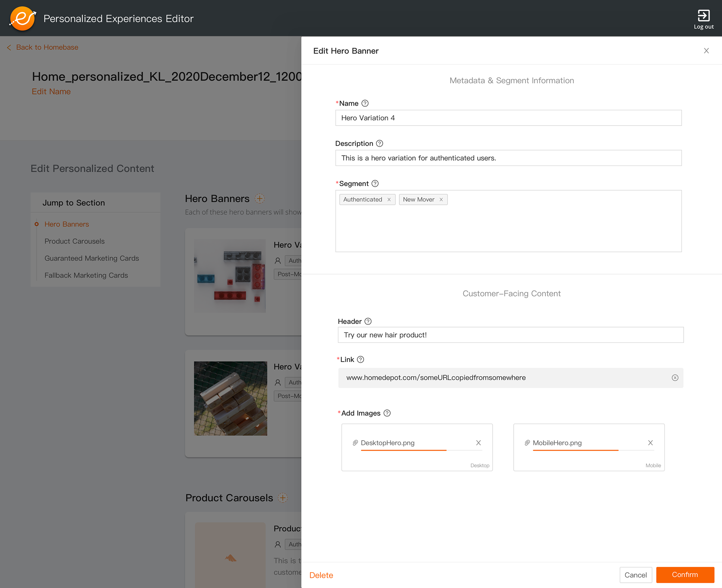Screen dimensions: 722x588
Task: Click the Segment help question icon
Action: coord(375,183)
